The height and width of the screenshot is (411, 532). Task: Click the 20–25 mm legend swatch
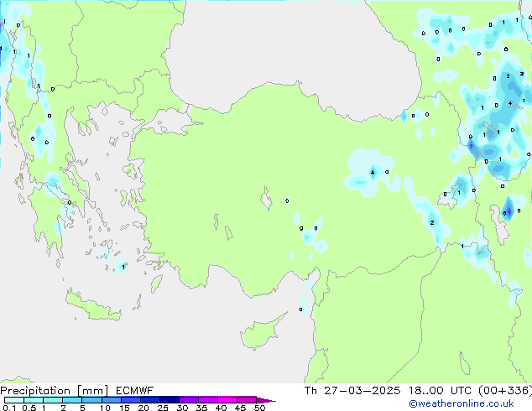pos(149,400)
